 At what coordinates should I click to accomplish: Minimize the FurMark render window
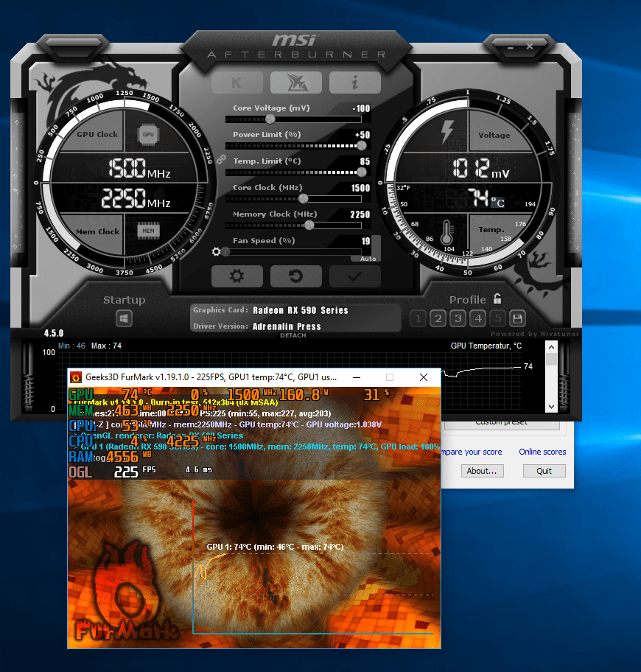coord(357,377)
